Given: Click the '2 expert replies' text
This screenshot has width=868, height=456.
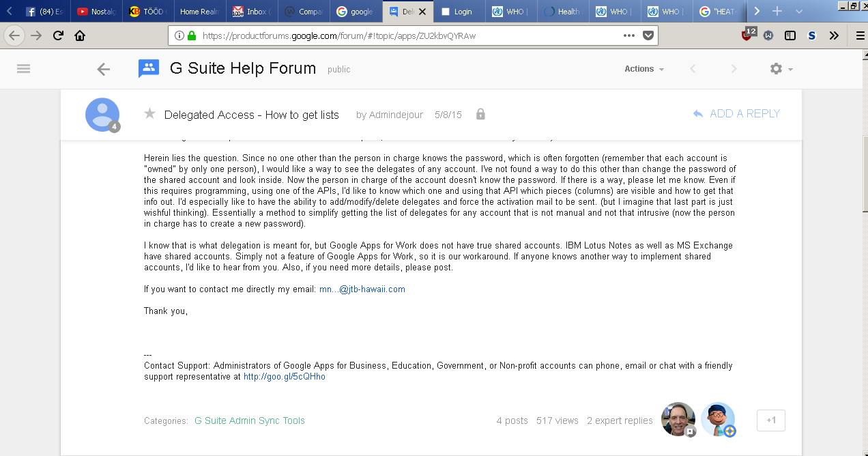Looking at the screenshot, I should tap(620, 421).
